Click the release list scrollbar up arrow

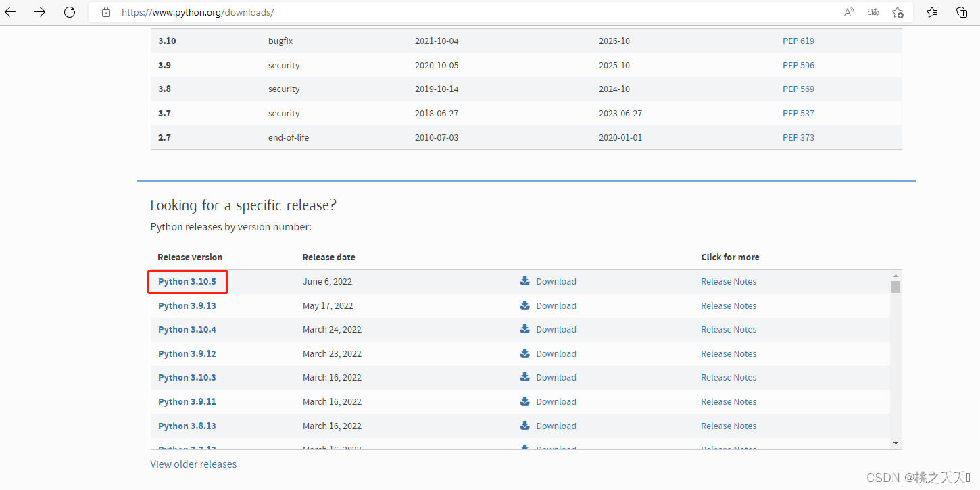pos(896,275)
